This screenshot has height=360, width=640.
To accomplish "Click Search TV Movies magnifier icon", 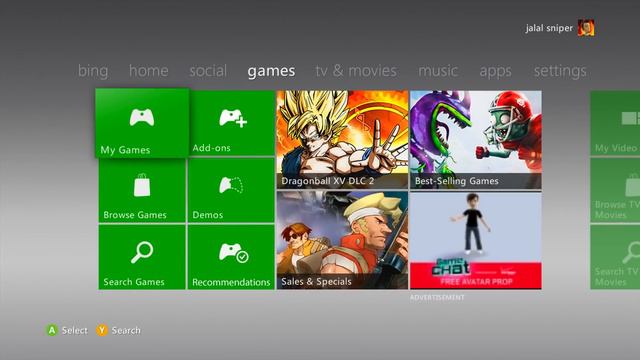I will [631, 252].
